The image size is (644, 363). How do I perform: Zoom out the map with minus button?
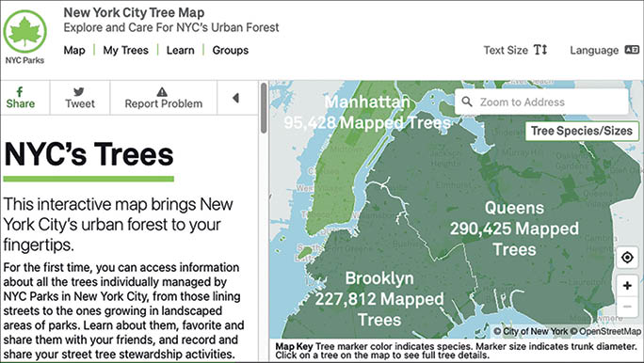pyautogui.click(x=627, y=306)
